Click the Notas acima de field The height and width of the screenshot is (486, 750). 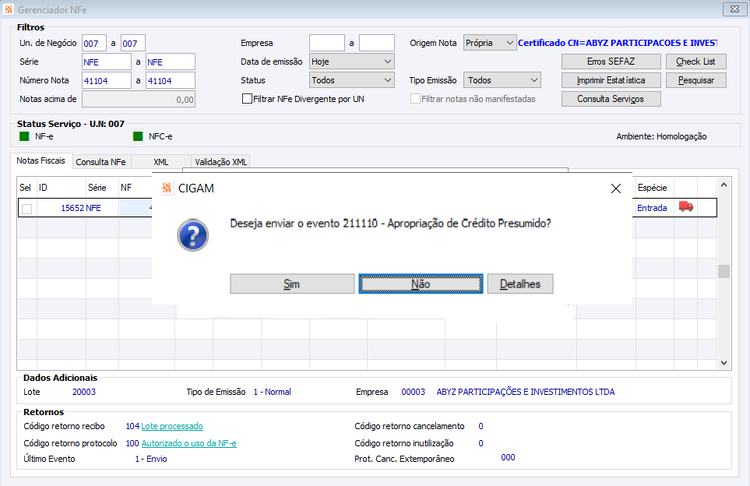click(139, 99)
